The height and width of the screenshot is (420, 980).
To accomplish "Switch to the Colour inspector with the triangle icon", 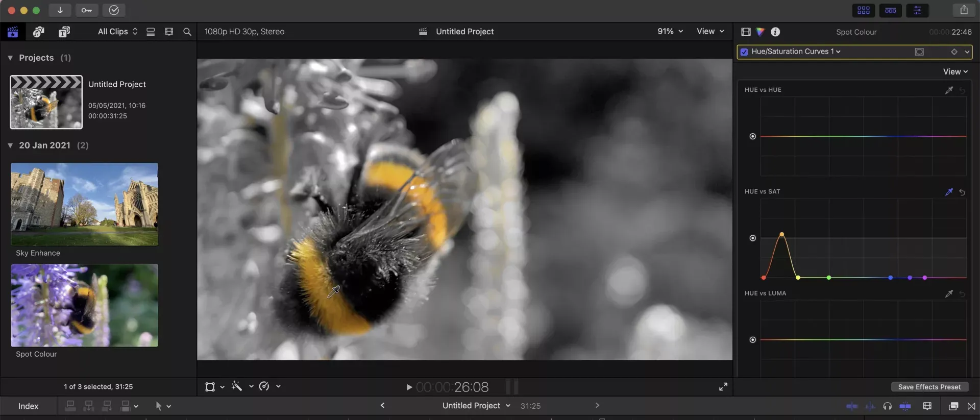I will point(761,32).
